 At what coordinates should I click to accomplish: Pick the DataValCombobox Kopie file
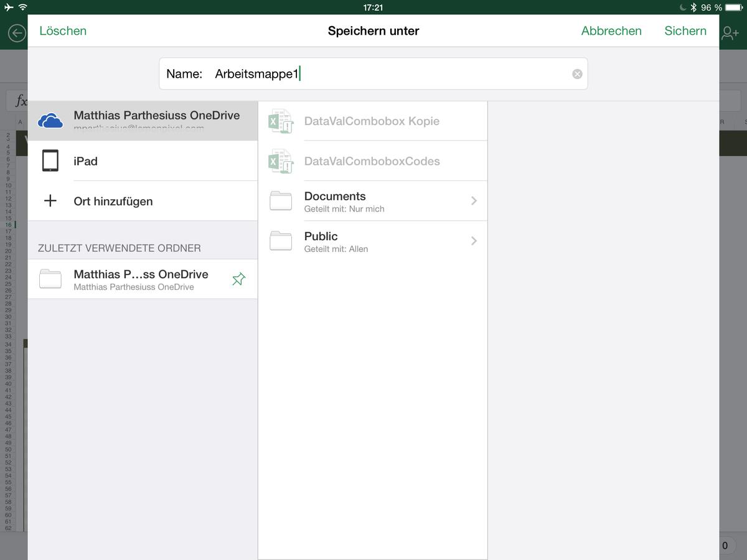372,121
